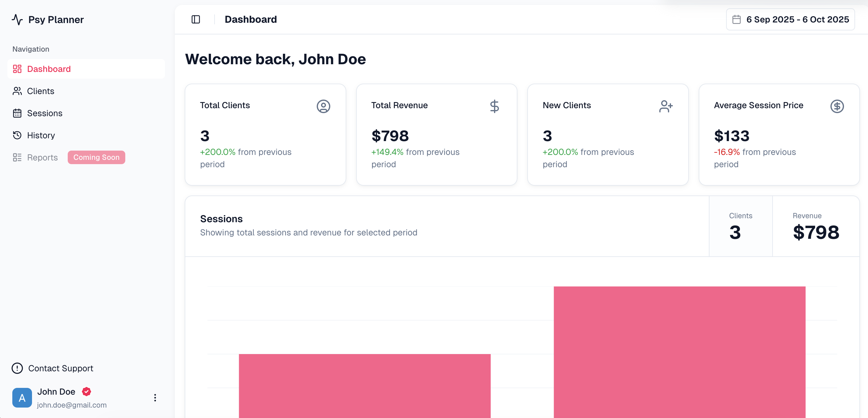Image resolution: width=868 pixels, height=418 pixels.
Task: Click the New Clients add-user icon
Action: [x=665, y=106]
